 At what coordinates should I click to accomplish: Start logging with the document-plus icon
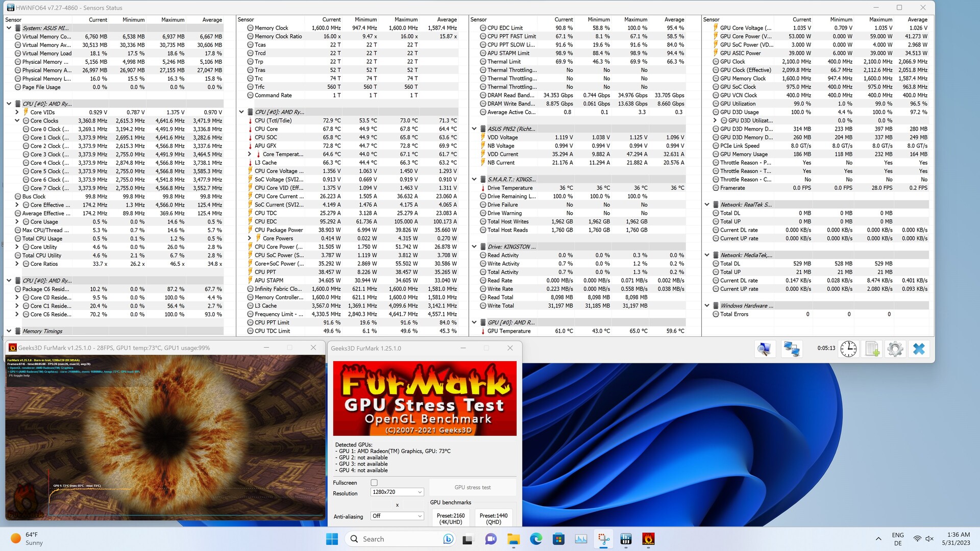872,349
